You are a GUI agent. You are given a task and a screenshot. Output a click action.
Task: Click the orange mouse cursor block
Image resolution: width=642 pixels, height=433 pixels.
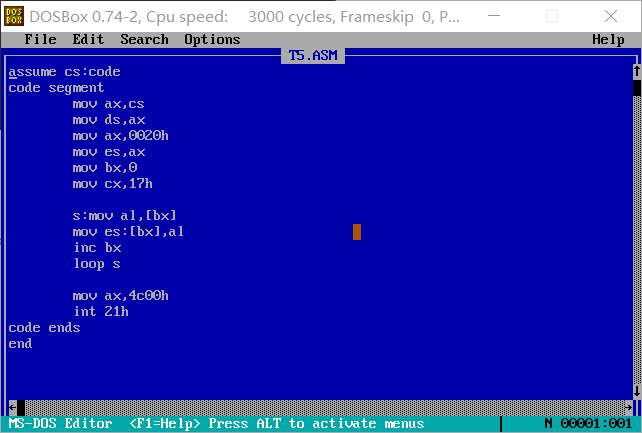click(357, 232)
